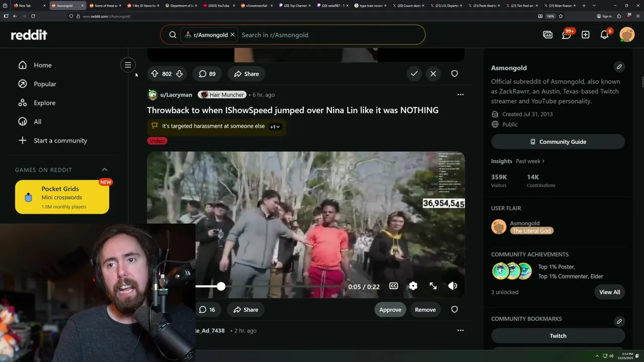Image resolution: width=644 pixels, height=362 pixels.
Task: Open a new browser tab plus button
Action: pyautogui.click(x=584, y=6)
